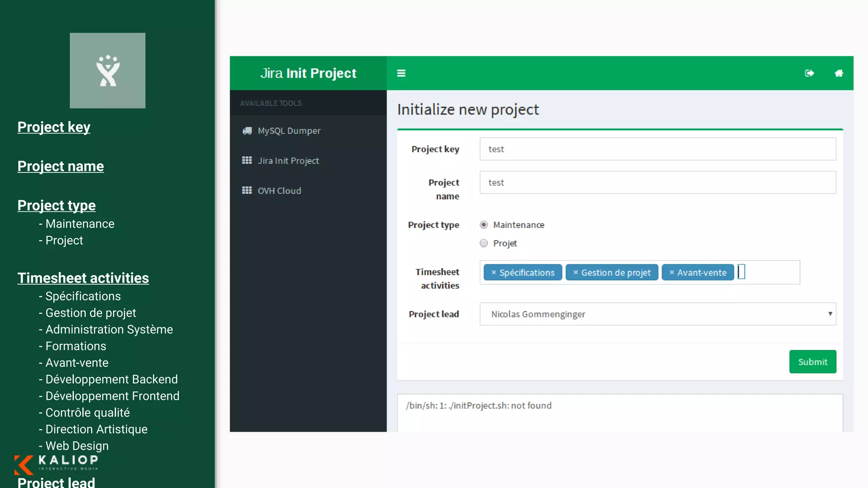Screen dimensions: 868x488
Task: Click 'Direction Artistique' in the slide list
Action: coord(96,429)
